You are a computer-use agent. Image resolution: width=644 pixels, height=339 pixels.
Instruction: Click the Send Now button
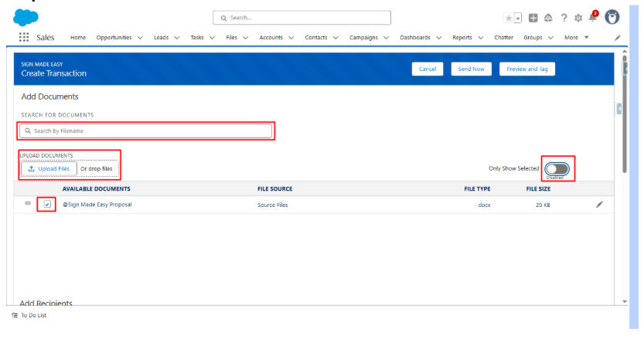(x=471, y=69)
